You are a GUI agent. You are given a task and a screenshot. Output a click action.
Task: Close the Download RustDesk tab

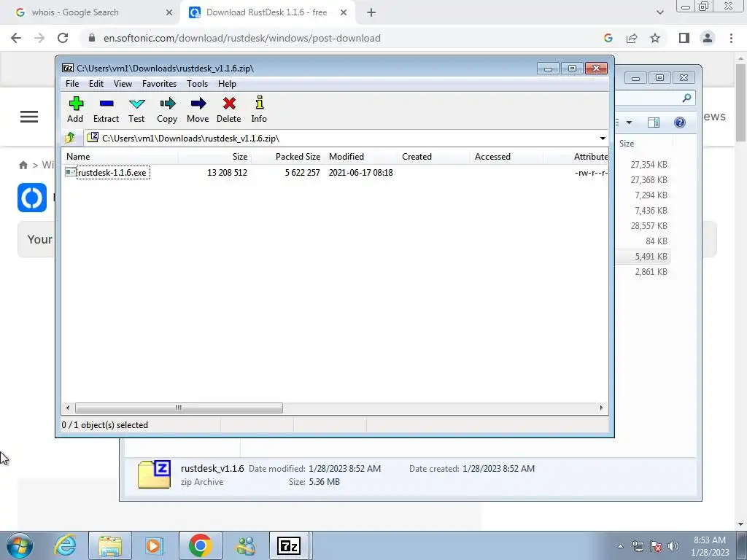point(344,12)
